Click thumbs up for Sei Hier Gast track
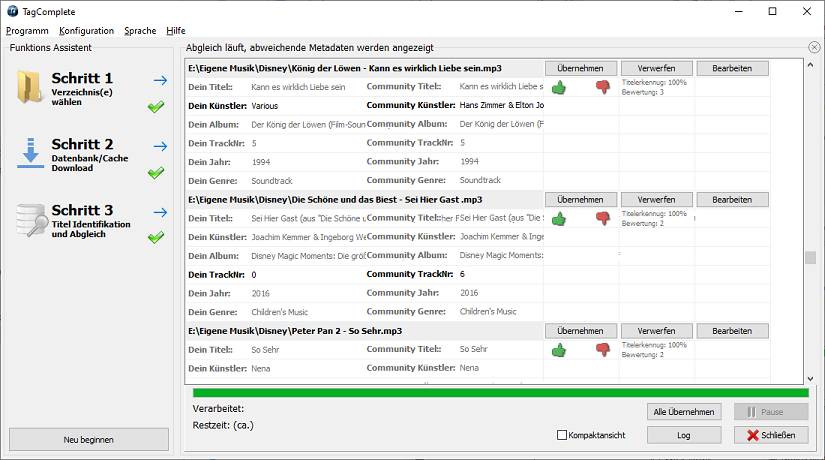The height and width of the screenshot is (460, 825). pos(559,218)
